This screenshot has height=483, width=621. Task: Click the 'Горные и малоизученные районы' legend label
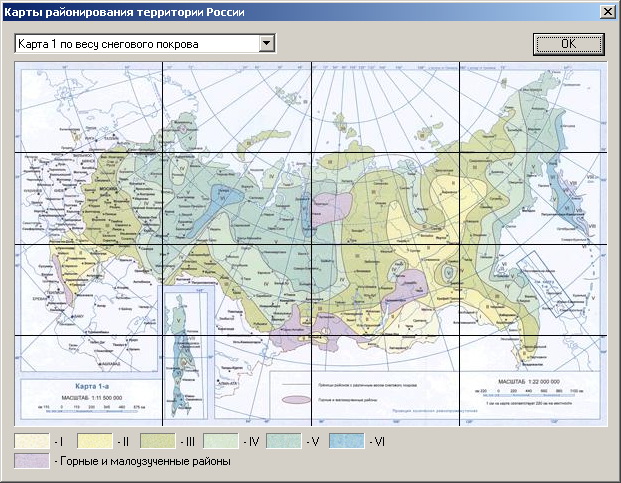(x=145, y=461)
